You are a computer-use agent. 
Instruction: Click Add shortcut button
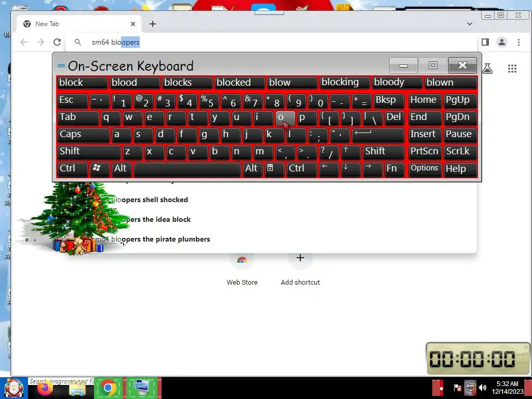(x=300, y=269)
